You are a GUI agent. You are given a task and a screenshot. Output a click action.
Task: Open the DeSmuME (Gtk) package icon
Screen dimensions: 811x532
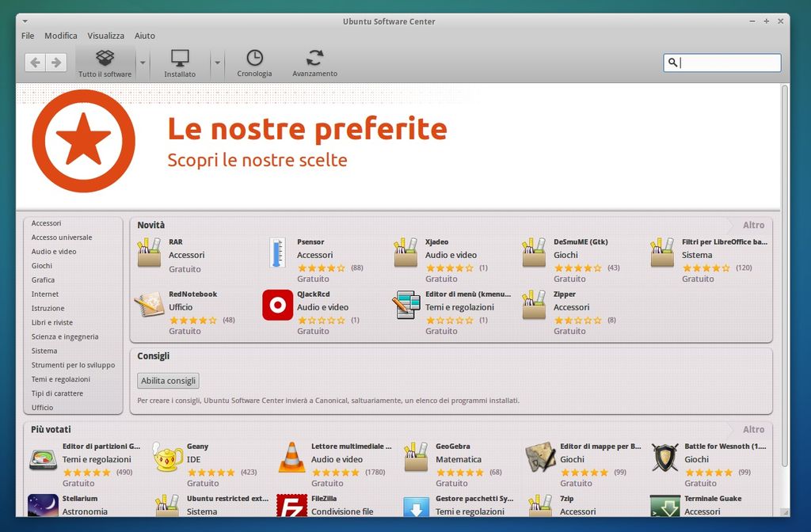534,253
